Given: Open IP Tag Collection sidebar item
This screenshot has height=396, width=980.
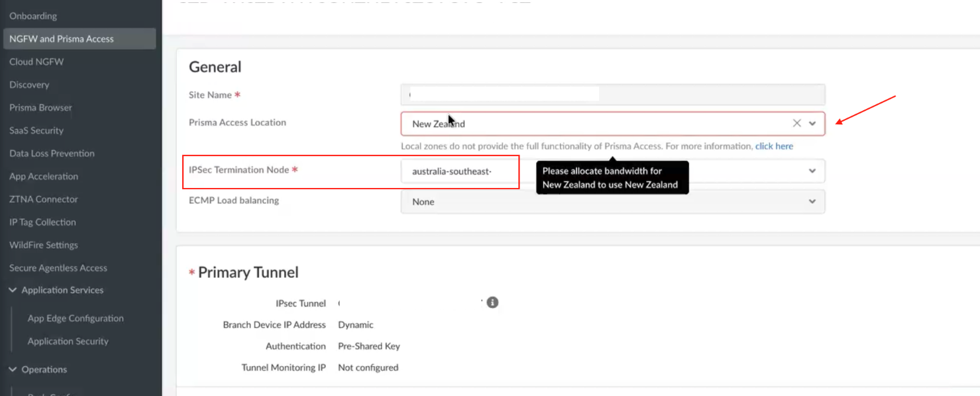Looking at the screenshot, I should click(x=42, y=223).
